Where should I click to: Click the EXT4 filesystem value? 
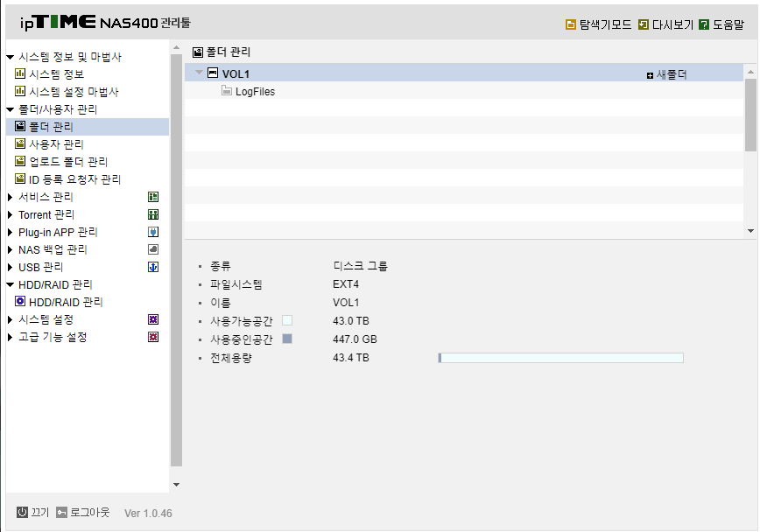click(346, 283)
